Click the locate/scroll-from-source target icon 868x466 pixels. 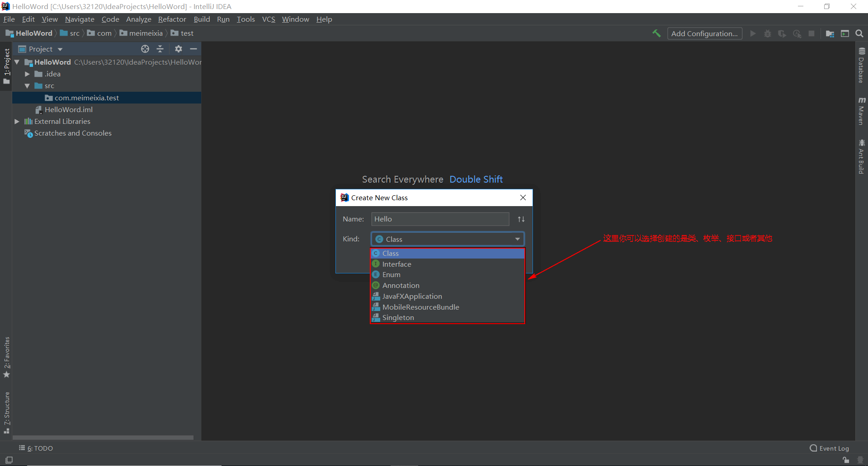pyautogui.click(x=145, y=49)
